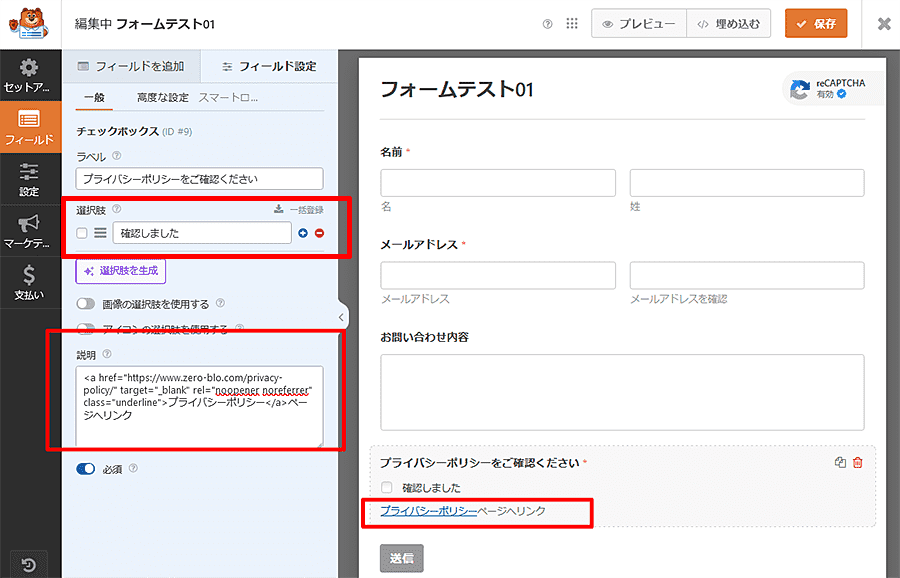Close the form builder with X icon
Viewport: 900px width, 578px height.
coord(884,24)
